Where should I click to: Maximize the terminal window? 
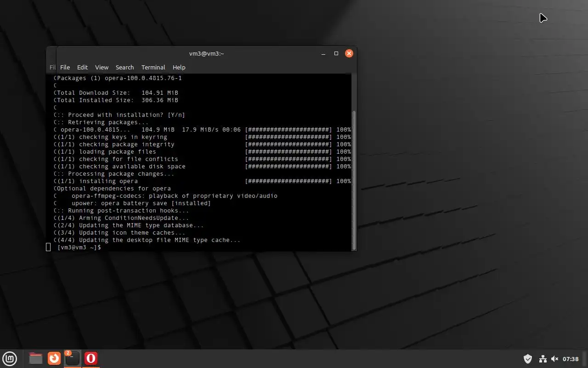[x=336, y=53]
